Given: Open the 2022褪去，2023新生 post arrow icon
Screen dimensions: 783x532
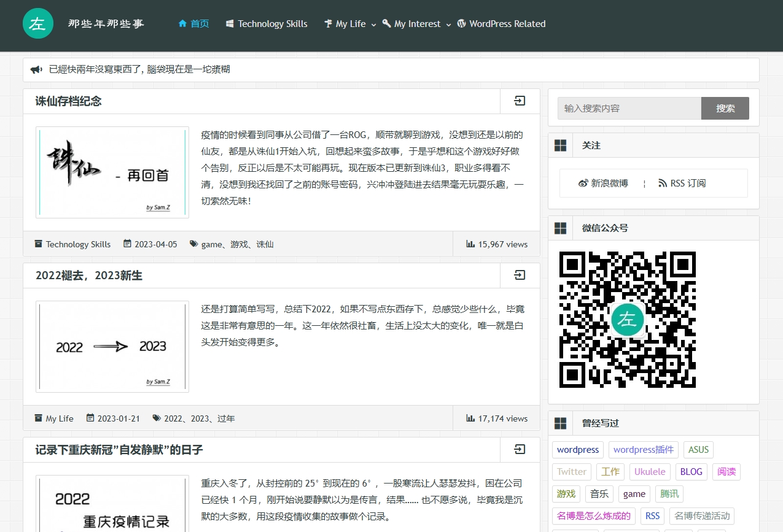Looking at the screenshot, I should pyautogui.click(x=520, y=276).
